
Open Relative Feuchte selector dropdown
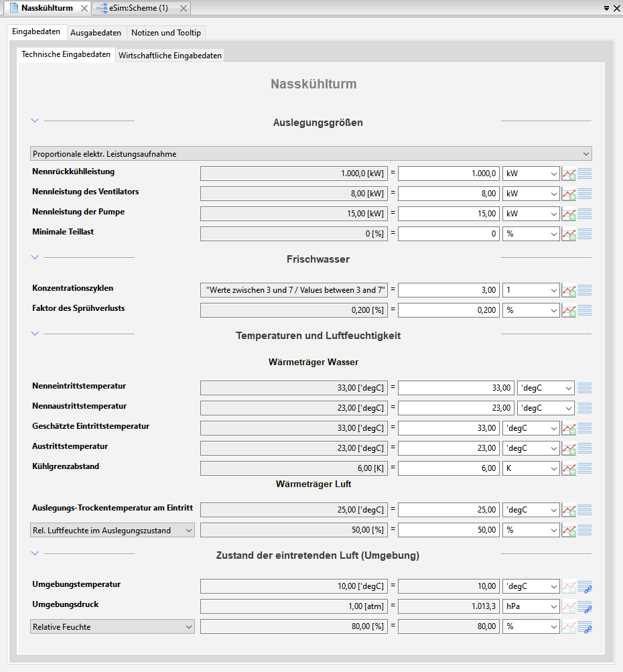click(x=113, y=627)
